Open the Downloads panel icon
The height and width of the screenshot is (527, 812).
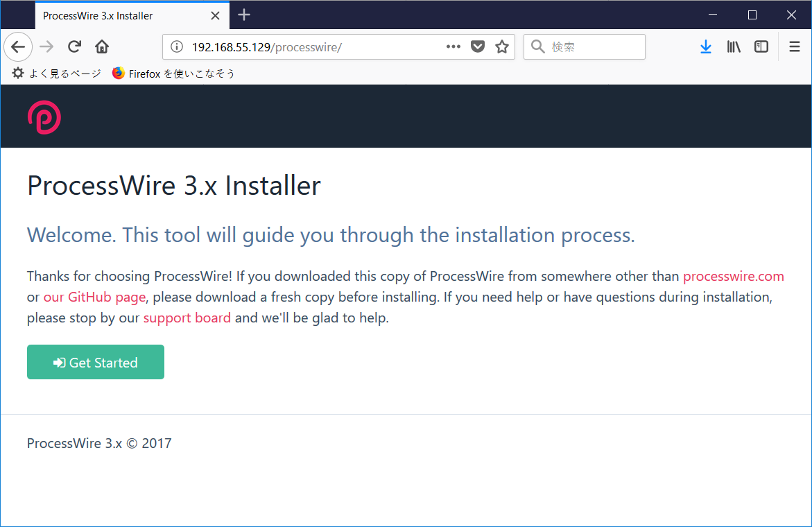706,46
